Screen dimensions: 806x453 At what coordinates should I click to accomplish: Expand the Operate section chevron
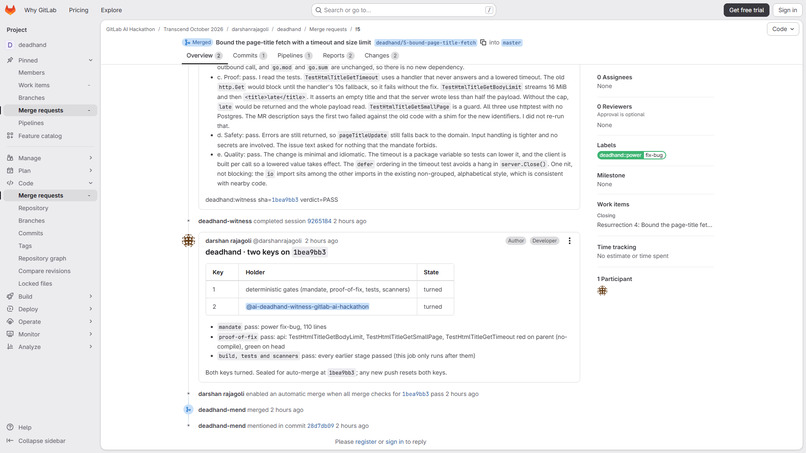[90, 321]
